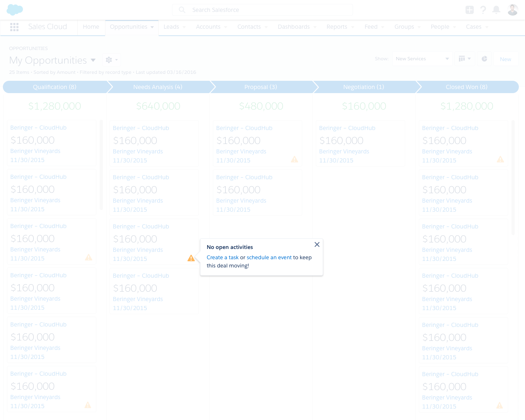Open the opportunities pie chart icon

484,59
